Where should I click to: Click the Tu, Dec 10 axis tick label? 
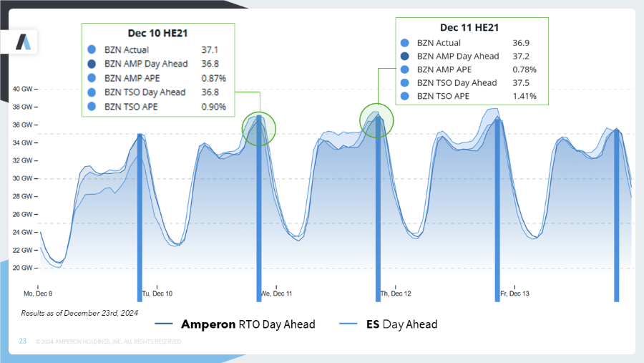[x=157, y=294]
